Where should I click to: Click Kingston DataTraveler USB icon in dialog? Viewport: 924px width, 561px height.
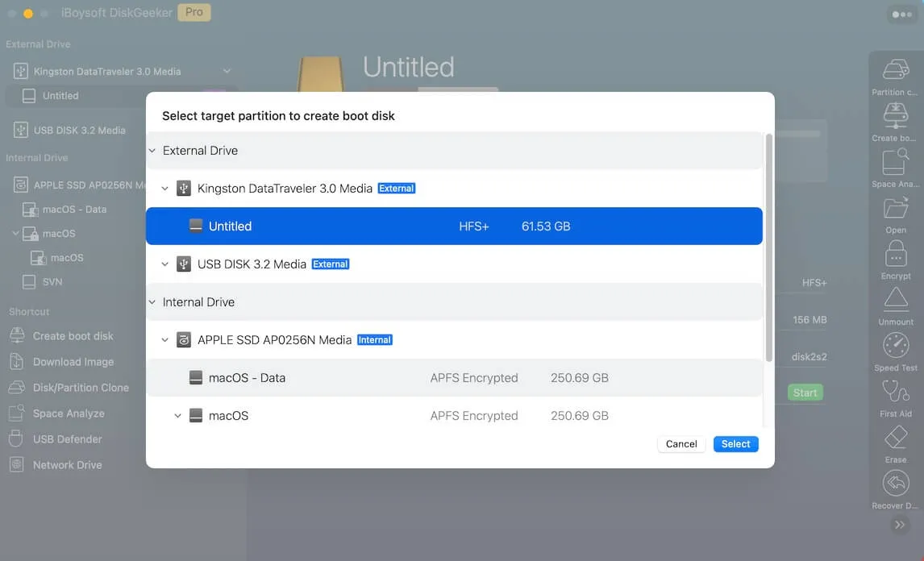point(184,189)
